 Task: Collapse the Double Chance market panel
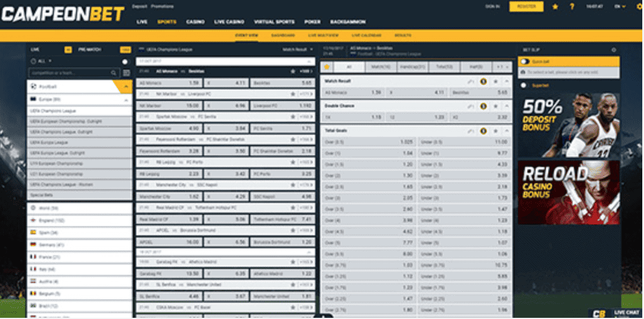pyautogui.click(x=507, y=106)
